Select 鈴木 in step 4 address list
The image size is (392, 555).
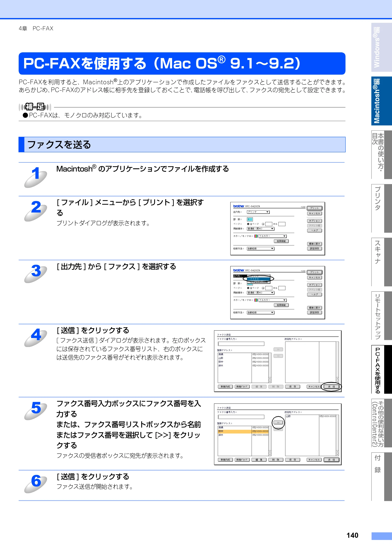(243, 366)
